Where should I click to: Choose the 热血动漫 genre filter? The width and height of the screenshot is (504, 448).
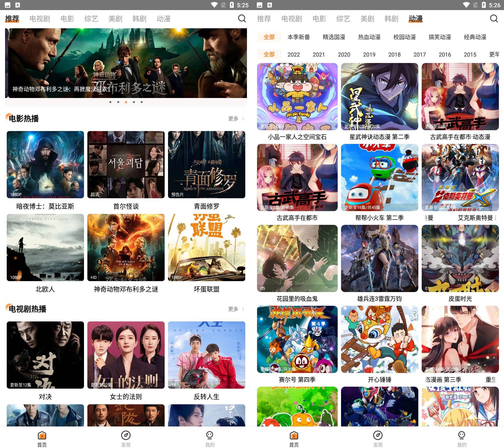click(x=369, y=37)
